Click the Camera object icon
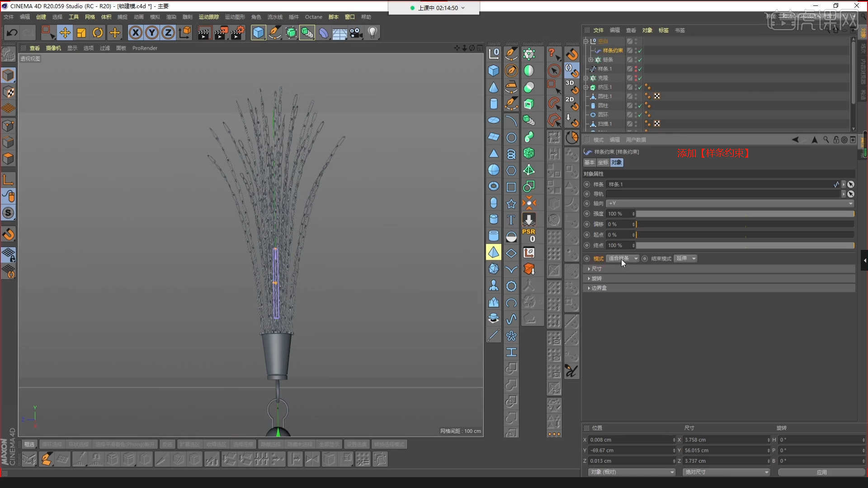This screenshot has height=488, width=868. [x=356, y=33]
